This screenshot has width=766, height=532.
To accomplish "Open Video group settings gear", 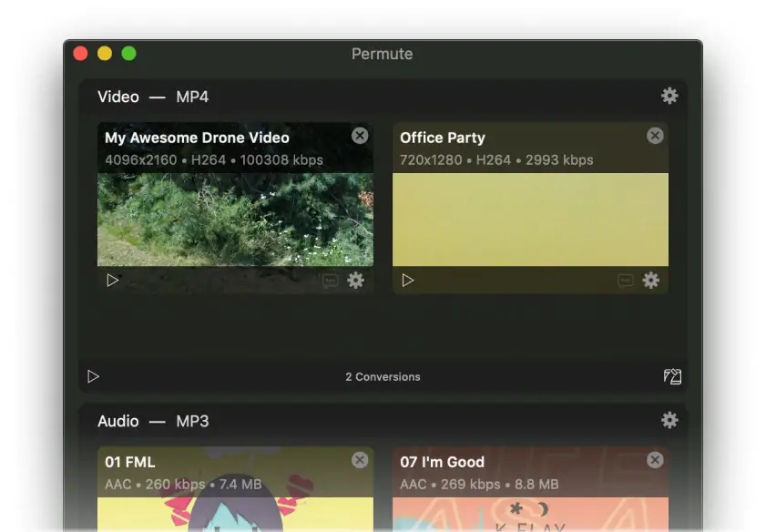I will [669, 96].
